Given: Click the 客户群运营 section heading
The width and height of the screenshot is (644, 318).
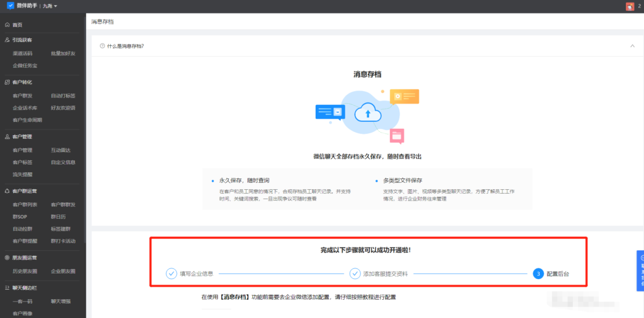Looking at the screenshot, I should [25, 191].
